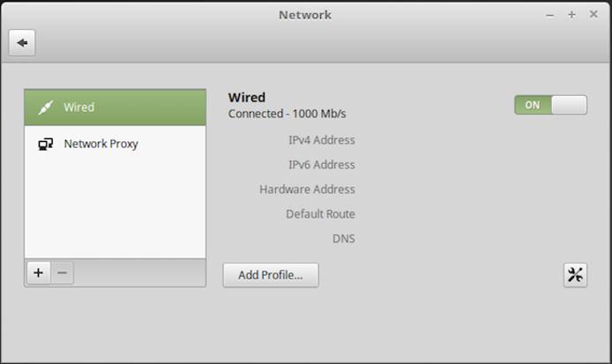612x364 pixels.
Task: Remove the connection with the minus button
Action: tap(62, 273)
